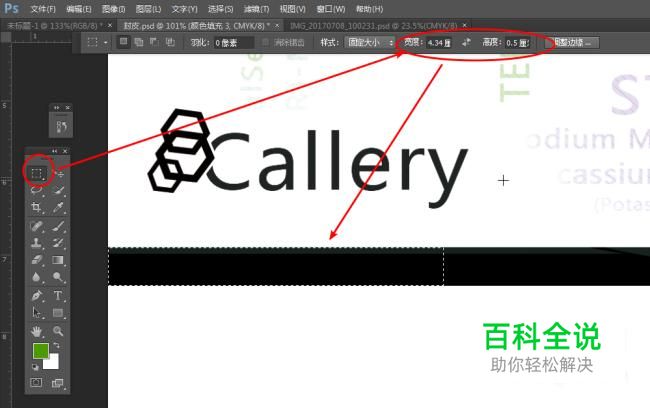Open the 图层(L) menu
The height and width of the screenshot is (408, 650).
(148, 9)
